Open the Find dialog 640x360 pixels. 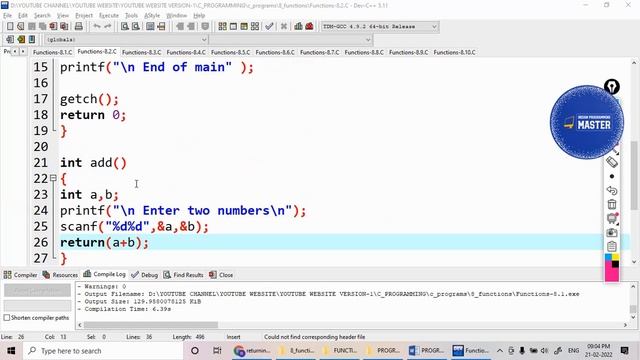click(x=125, y=27)
